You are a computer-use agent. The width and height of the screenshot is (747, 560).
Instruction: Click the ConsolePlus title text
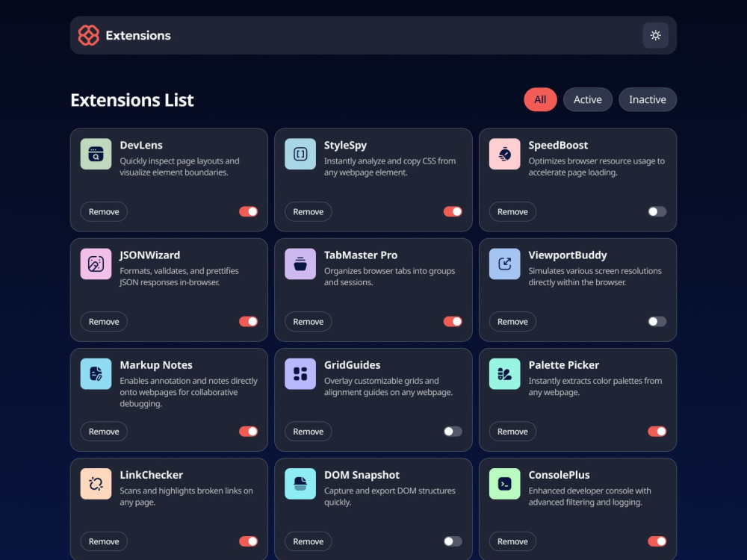(x=559, y=475)
